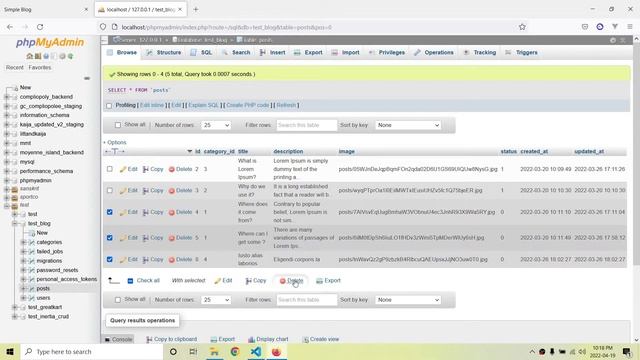The image size is (640, 360).
Task: Open the Windows Start menu
Action: click(10, 351)
